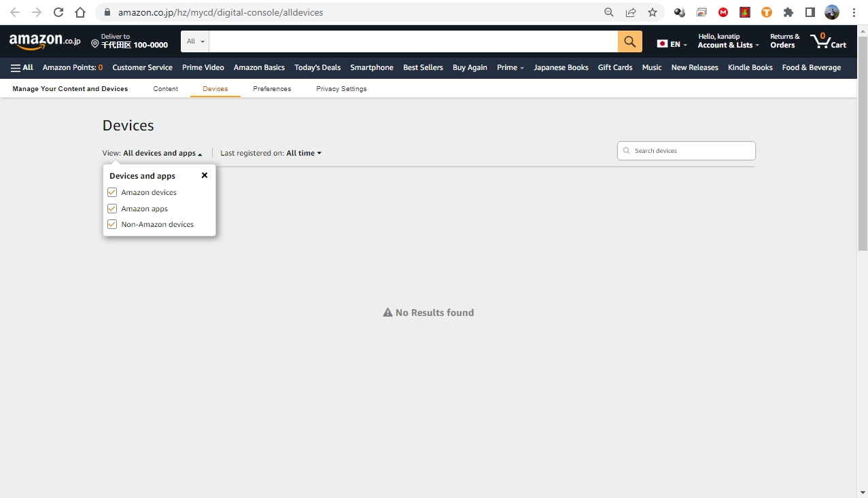Screen dimensions: 868x498
Task: Open New Releases
Action: pos(695,67)
